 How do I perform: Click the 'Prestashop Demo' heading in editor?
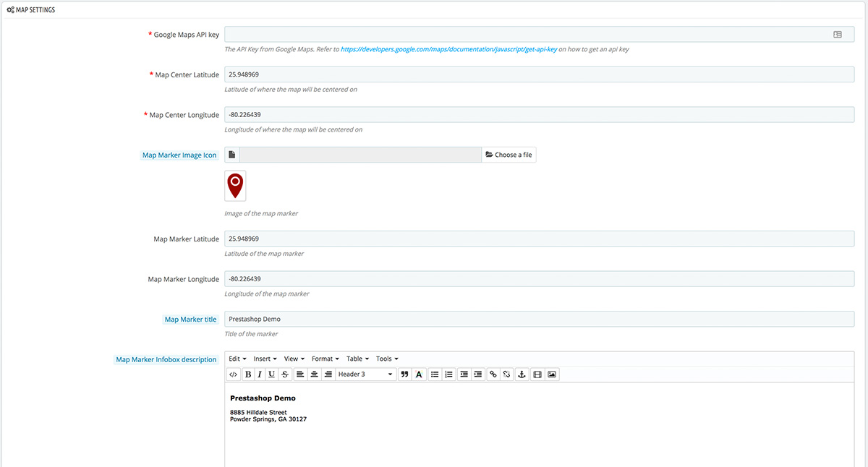point(263,398)
